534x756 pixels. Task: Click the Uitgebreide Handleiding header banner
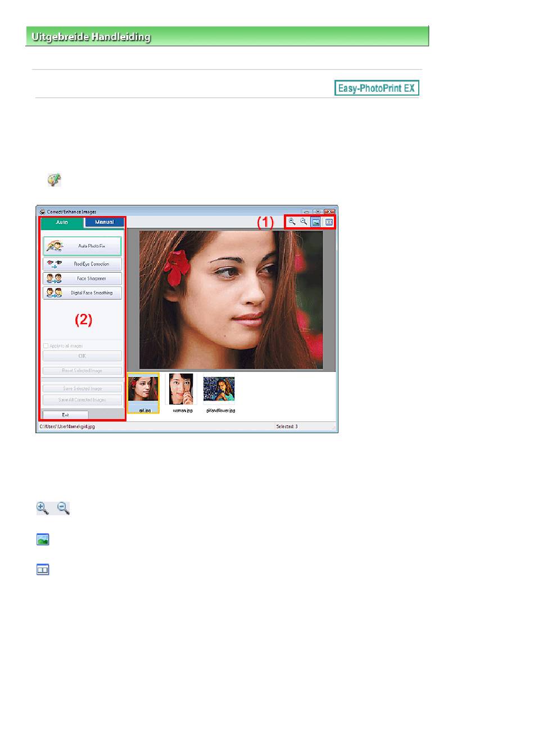227,36
